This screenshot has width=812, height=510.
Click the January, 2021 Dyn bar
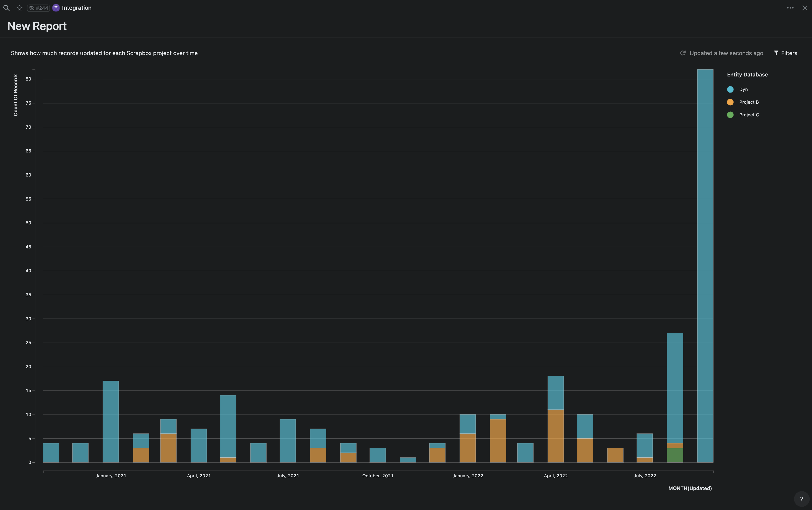tap(111, 421)
